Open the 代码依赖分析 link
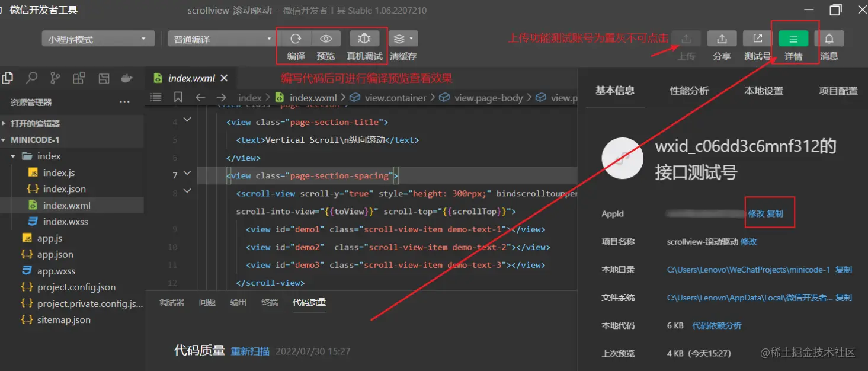The height and width of the screenshot is (371, 868). 717,325
